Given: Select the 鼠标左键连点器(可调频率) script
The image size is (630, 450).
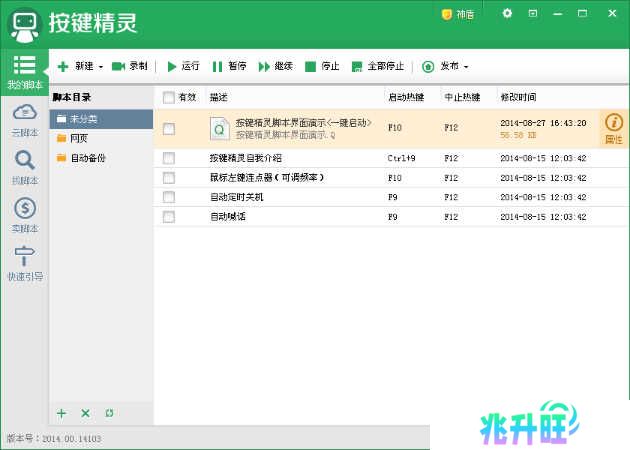Looking at the screenshot, I should point(267,178).
